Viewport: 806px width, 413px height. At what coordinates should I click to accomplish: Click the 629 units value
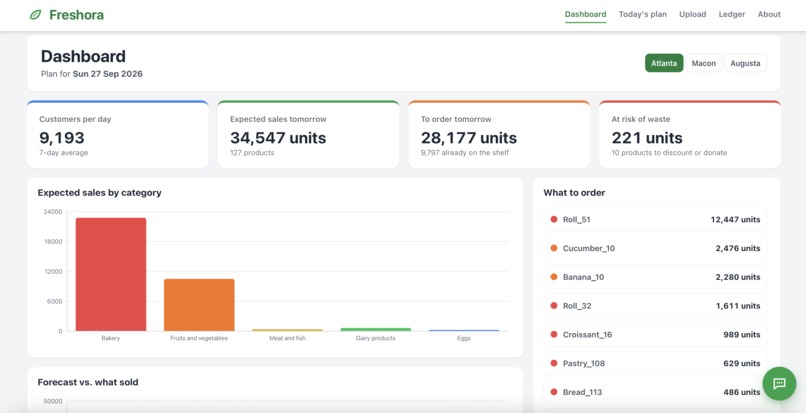pos(742,364)
